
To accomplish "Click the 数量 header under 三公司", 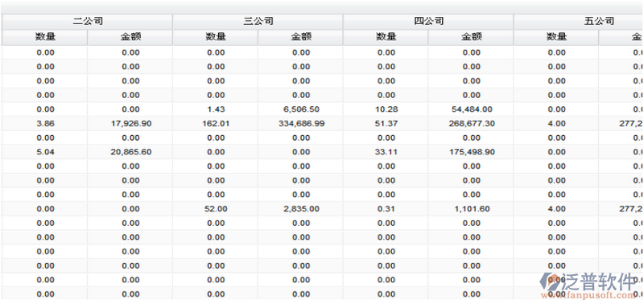I will [216, 37].
